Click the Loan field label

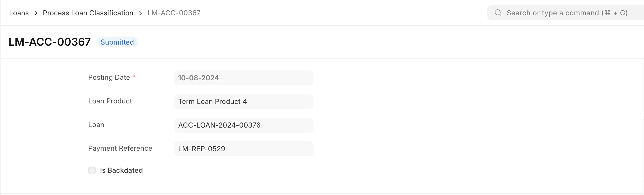(96, 125)
